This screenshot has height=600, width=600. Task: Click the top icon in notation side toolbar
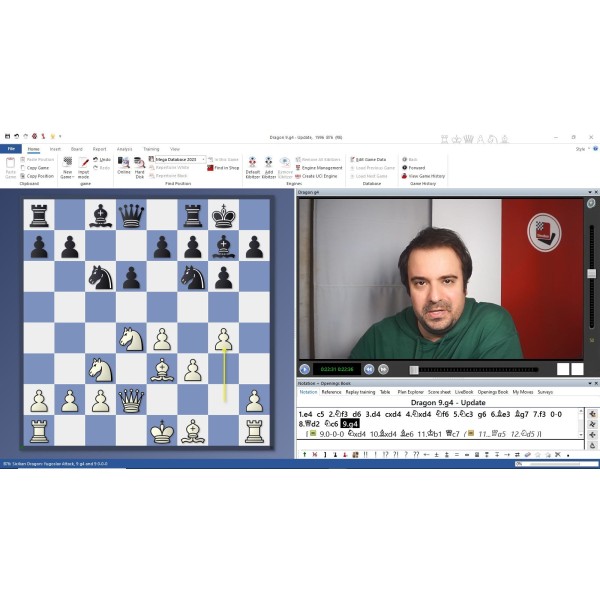tap(592, 414)
